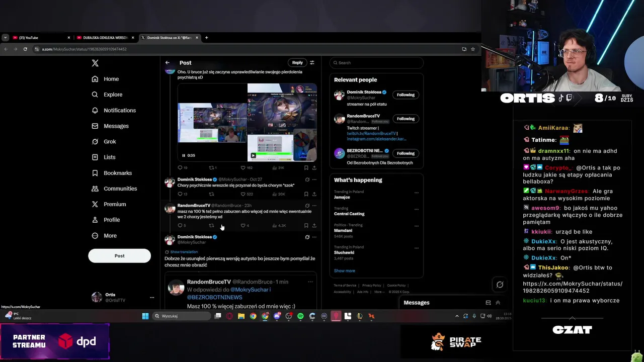Open Home from the X sidebar
The height and width of the screenshot is (362, 644).
tap(105, 79)
